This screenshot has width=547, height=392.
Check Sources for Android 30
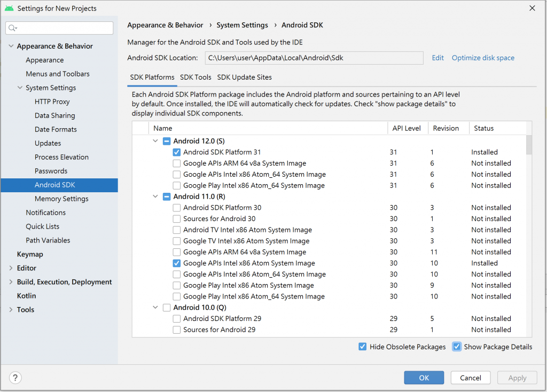[177, 219]
